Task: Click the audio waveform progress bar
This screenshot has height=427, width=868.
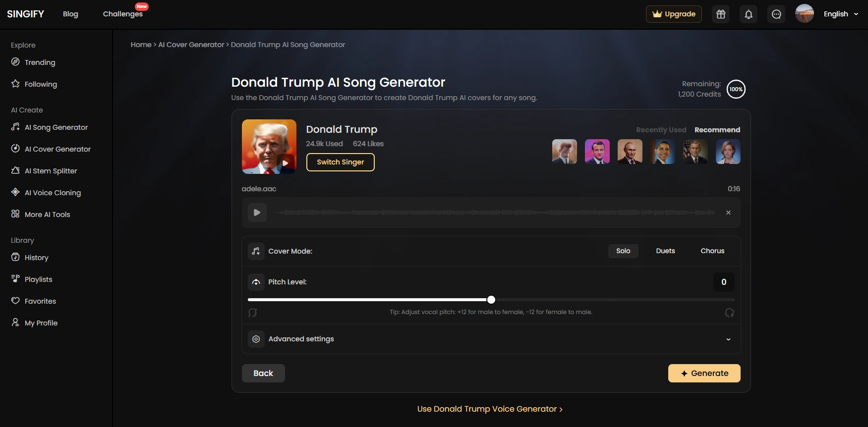Action: (x=494, y=213)
